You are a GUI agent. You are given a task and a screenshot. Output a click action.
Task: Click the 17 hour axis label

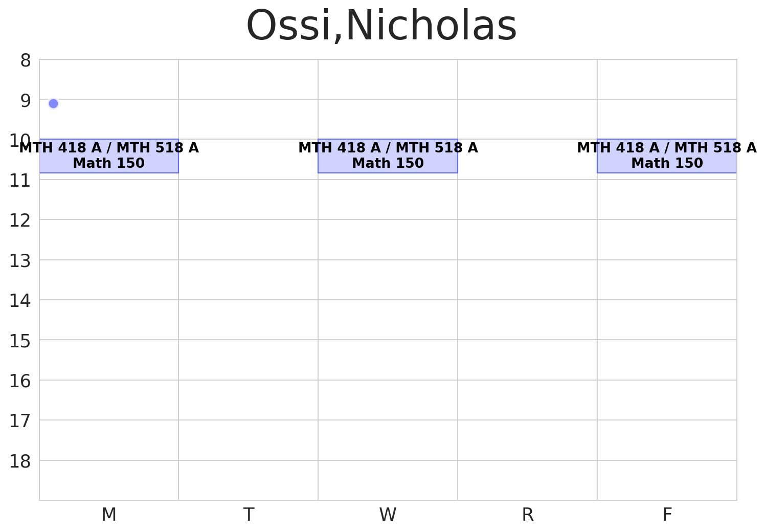20,422
